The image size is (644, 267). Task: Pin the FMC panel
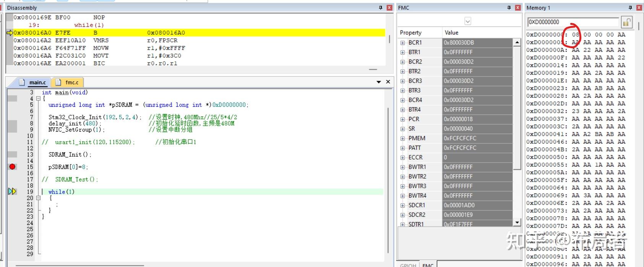coord(509,8)
